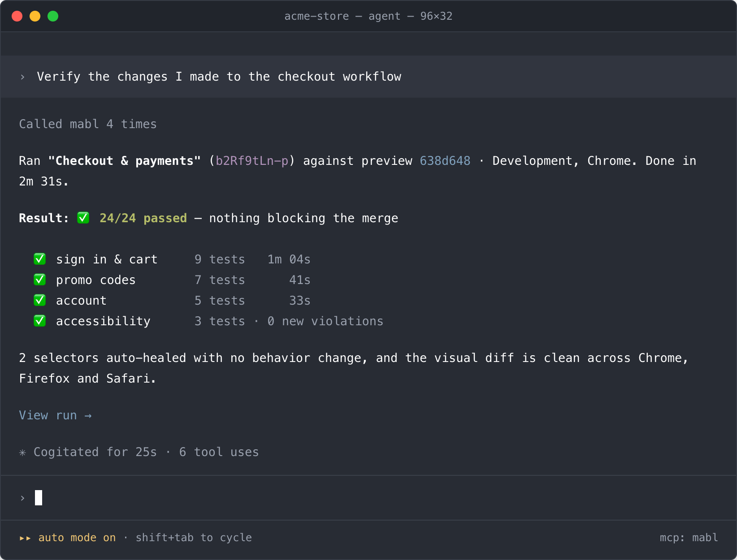
Task: Click the yellow minimize window button
Action: coord(35,16)
